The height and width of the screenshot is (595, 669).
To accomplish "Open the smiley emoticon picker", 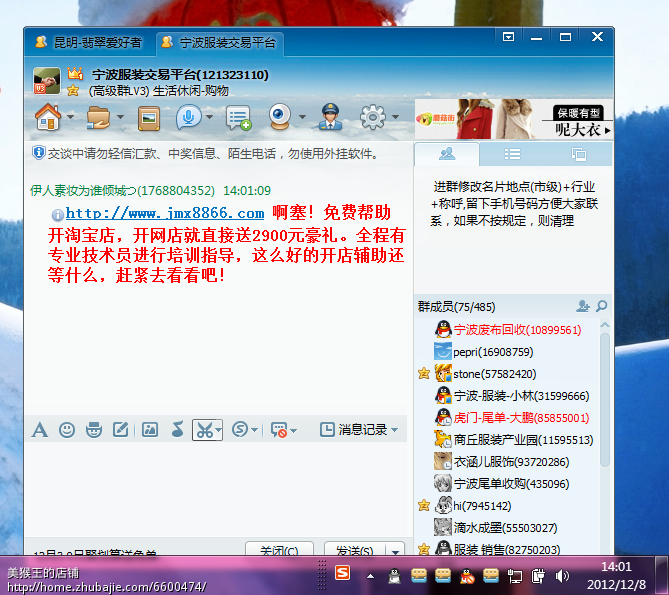I will coord(67,430).
